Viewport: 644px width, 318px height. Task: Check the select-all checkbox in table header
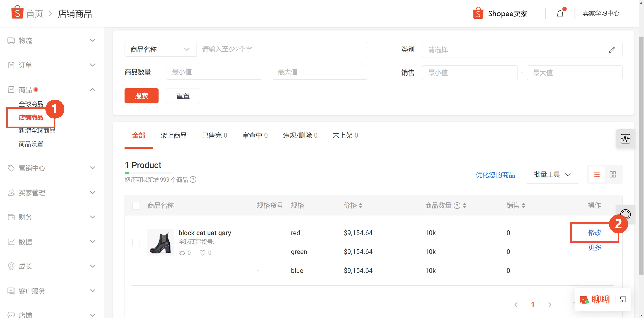[136, 206]
